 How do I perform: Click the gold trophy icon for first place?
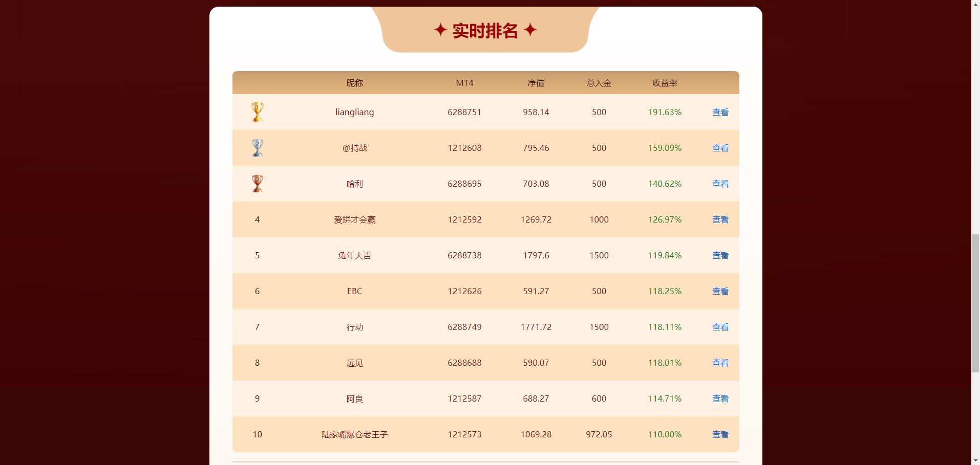coord(257,112)
